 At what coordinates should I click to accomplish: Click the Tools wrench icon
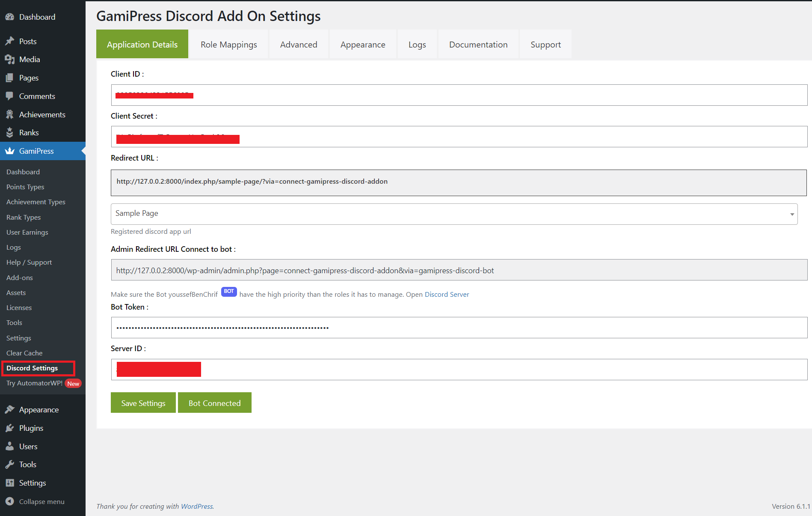point(10,464)
